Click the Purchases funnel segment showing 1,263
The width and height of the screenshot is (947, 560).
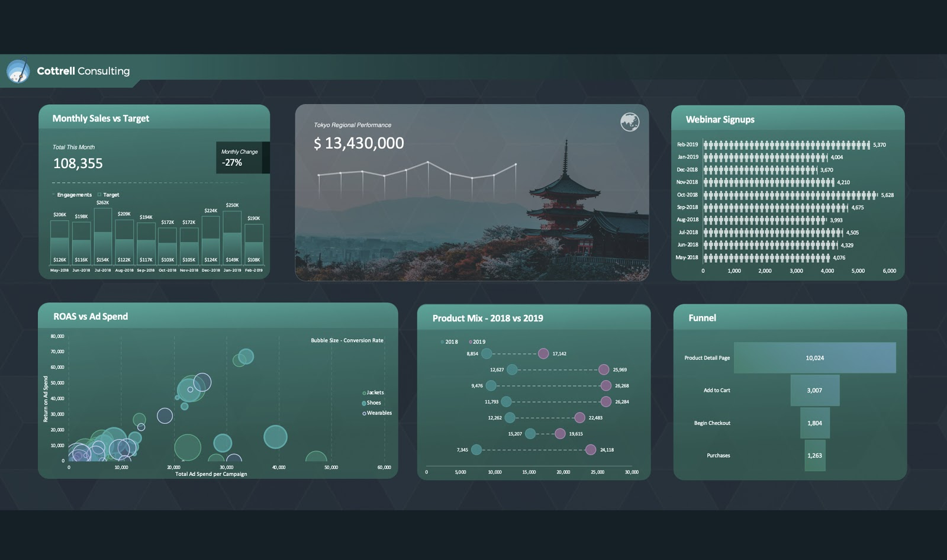(x=814, y=456)
